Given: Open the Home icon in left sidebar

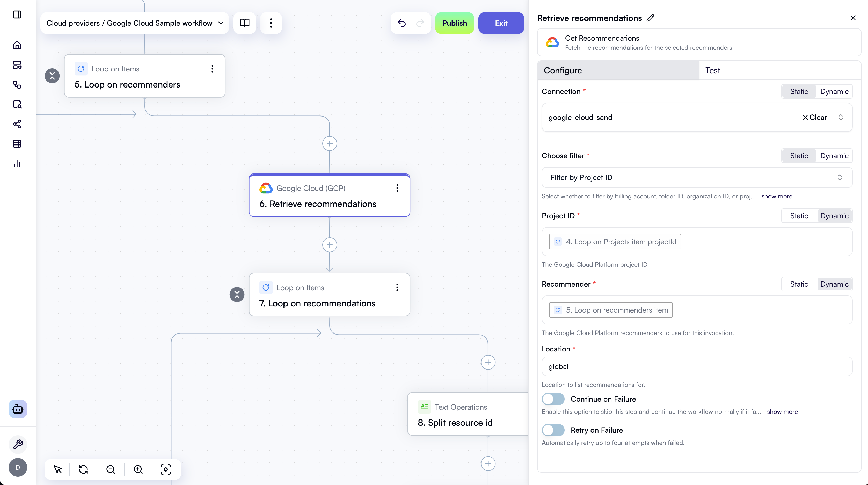Looking at the screenshot, I should point(18,45).
